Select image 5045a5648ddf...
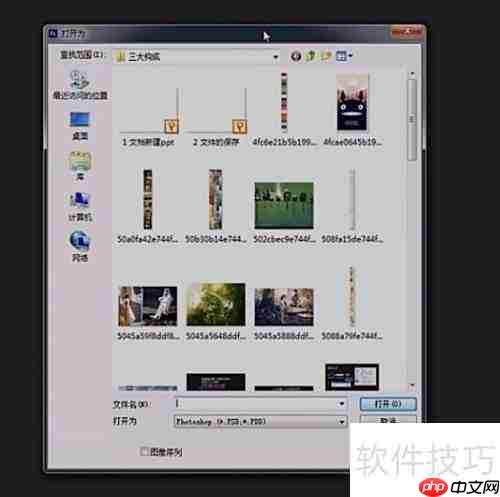 pyautogui.click(x=216, y=311)
